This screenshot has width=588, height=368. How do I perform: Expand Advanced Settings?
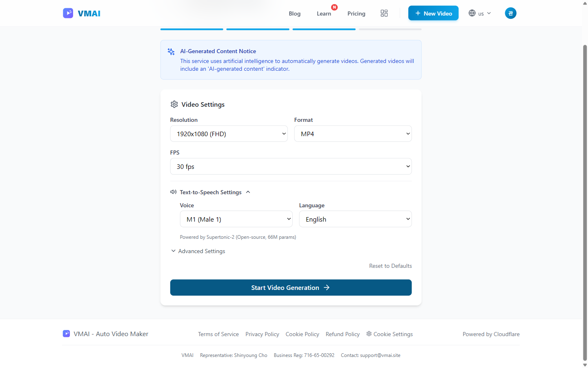pos(198,251)
